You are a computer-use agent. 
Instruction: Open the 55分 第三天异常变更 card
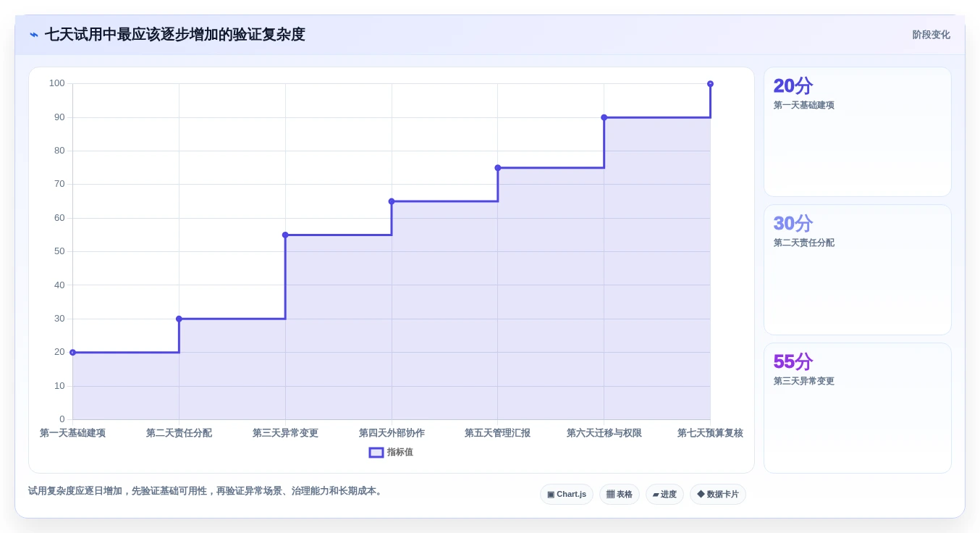click(858, 408)
